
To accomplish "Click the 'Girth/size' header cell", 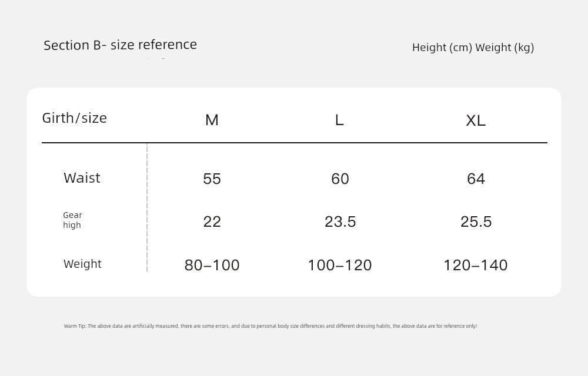I will [x=74, y=118].
